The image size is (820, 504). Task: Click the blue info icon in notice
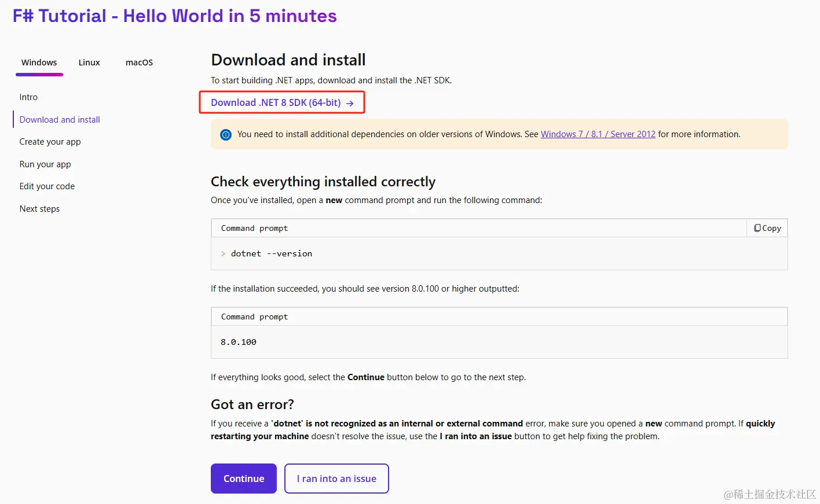pyautogui.click(x=226, y=135)
